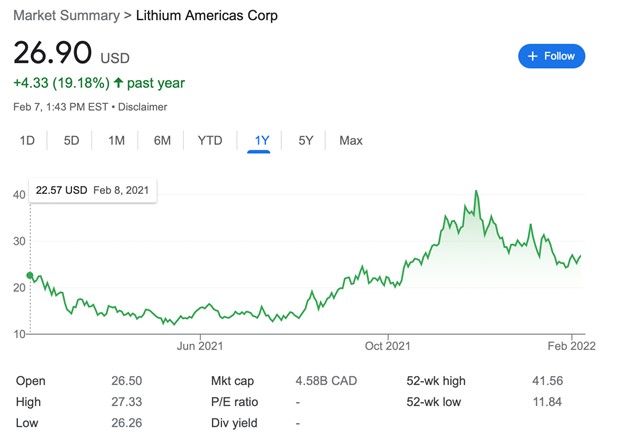Show the YTD chart range
This screenshot has height=435, width=624.
[x=210, y=140]
